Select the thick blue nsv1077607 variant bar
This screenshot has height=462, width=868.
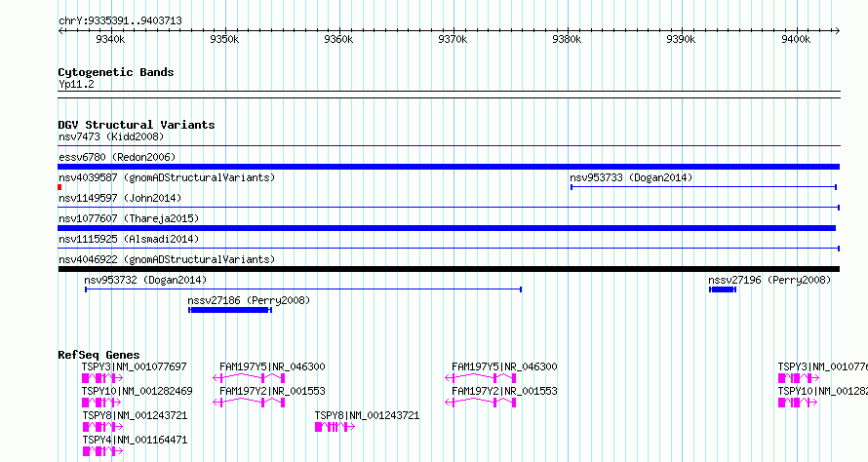[447, 228]
